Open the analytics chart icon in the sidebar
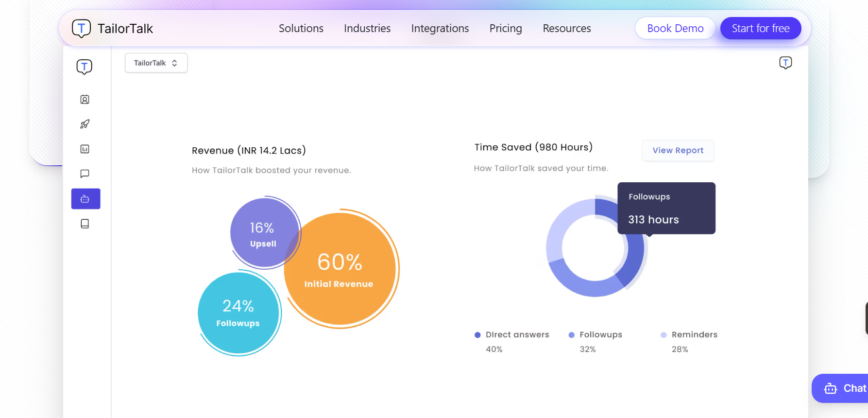The image size is (868, 418). [x=85, y=149]
